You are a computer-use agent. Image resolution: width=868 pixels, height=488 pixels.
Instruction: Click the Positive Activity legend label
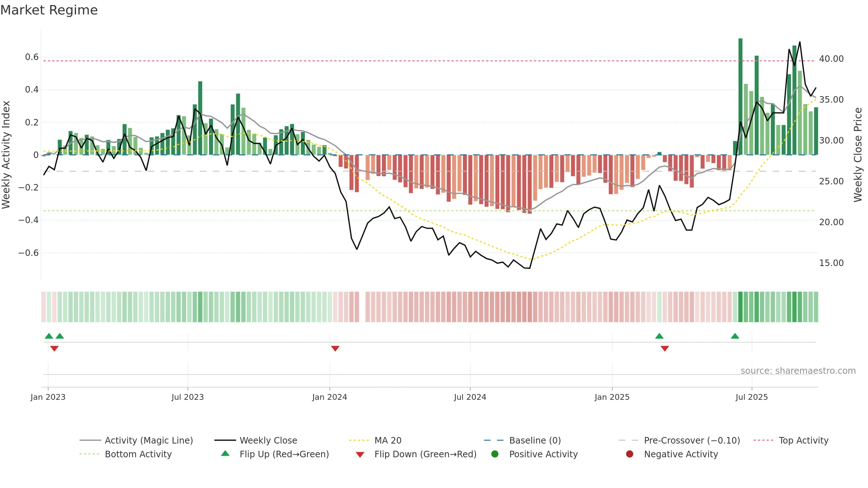pos(543,454)
